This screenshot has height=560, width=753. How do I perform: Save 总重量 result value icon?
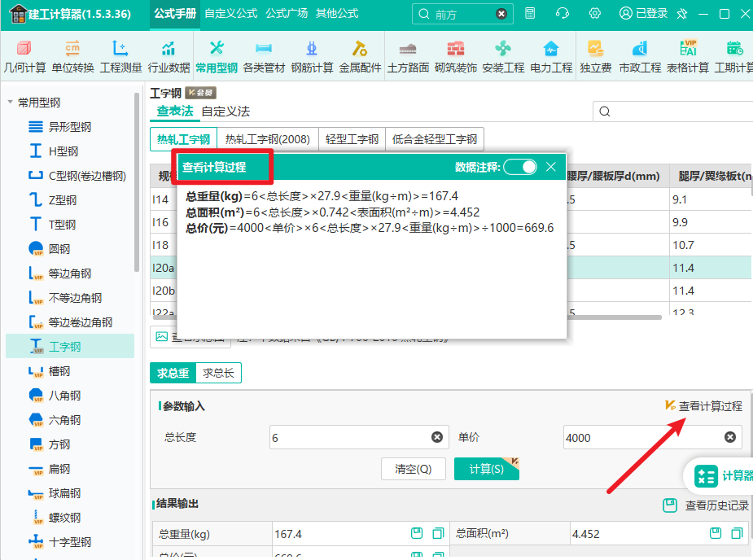point(417,533)
